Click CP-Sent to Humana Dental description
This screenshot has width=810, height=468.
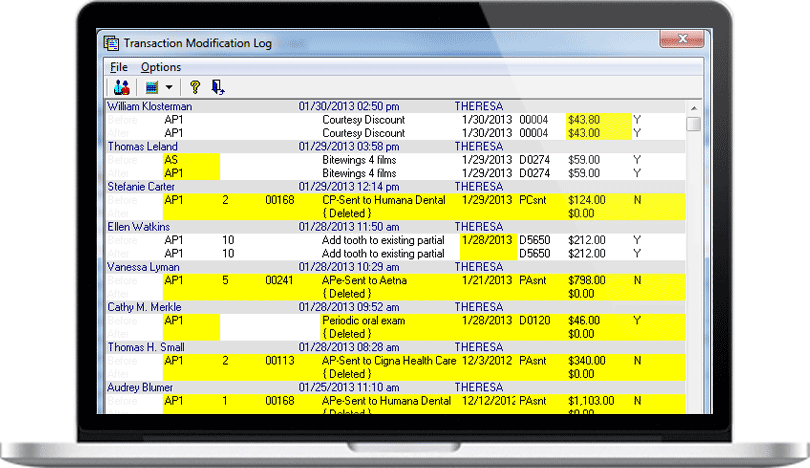pos(383,200)
